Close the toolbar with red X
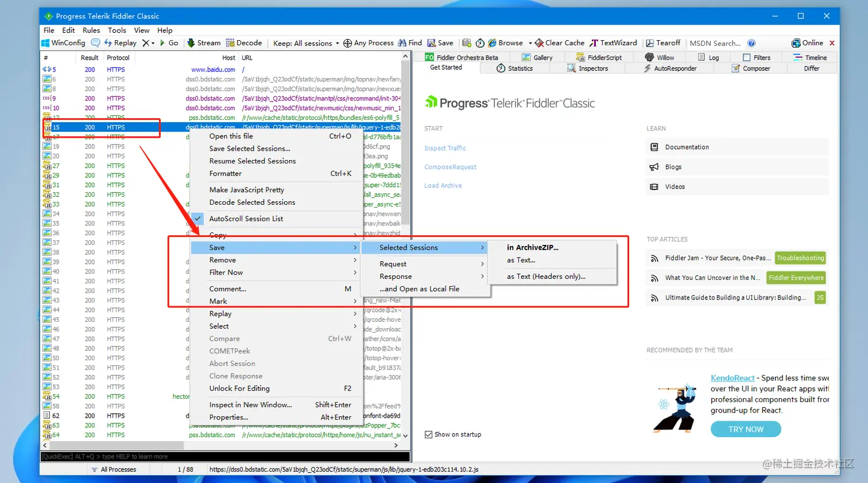The image size is (868, 483). pos(832,43)
